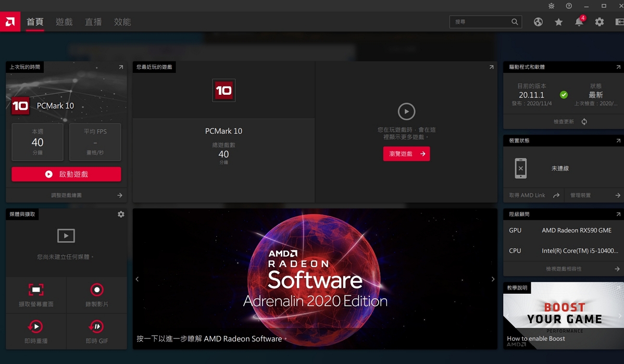624x364 pixels.
Task: Click the magnifier icon in the search box
Action: (515, 22)
